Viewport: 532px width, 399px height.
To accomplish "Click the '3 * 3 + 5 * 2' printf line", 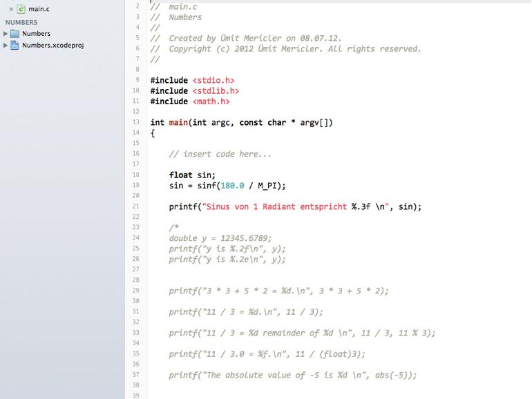I will tap(278, 291).
